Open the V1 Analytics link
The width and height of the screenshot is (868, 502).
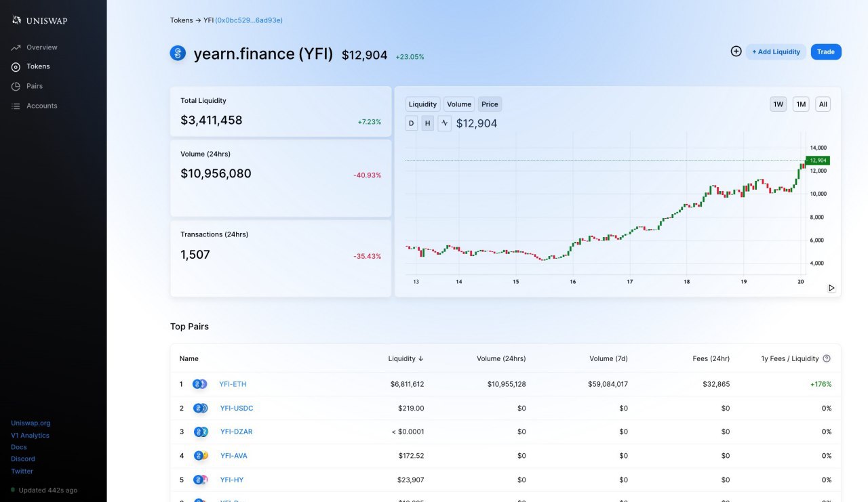[30, 436]
